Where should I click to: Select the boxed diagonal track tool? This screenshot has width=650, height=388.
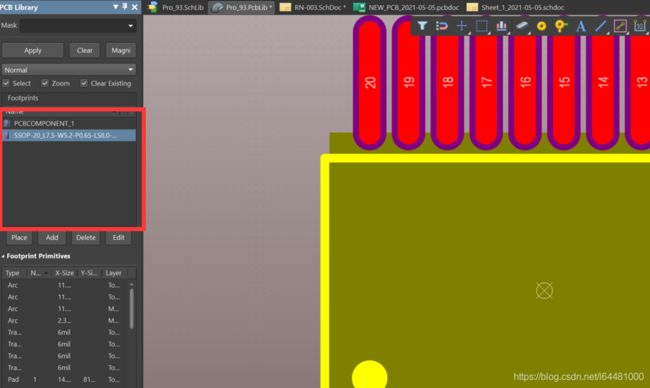coord(620,26)
